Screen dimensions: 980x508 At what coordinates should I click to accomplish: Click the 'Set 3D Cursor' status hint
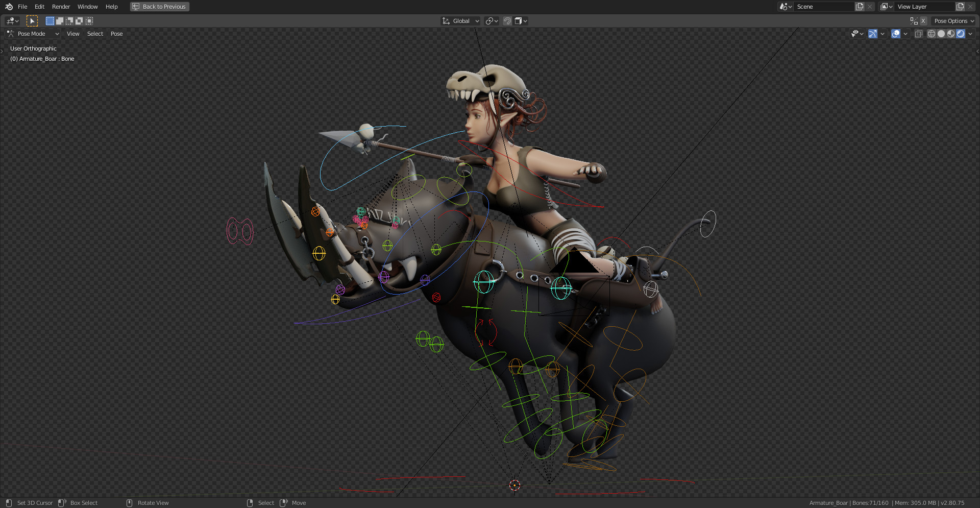pos(35,503)
